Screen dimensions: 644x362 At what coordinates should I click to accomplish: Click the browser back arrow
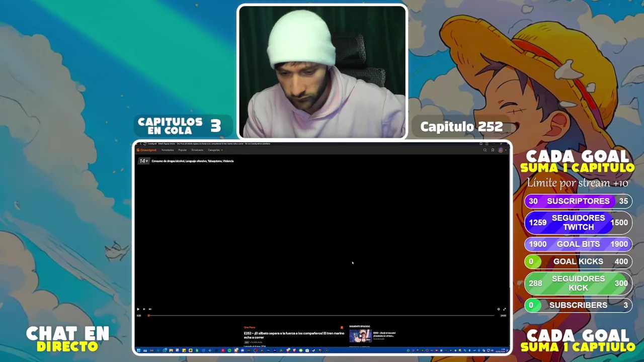140,144
